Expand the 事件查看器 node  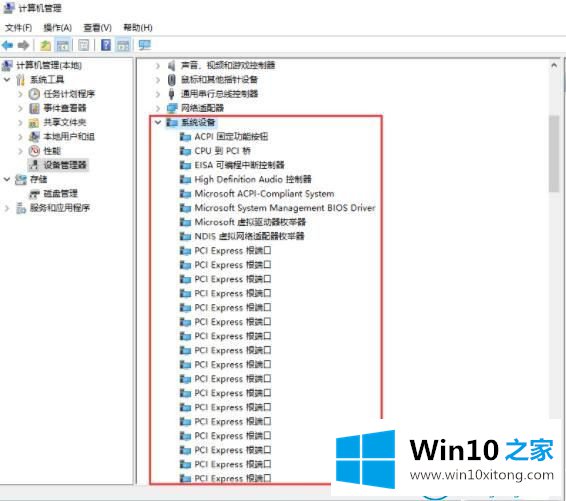(20, 108)
